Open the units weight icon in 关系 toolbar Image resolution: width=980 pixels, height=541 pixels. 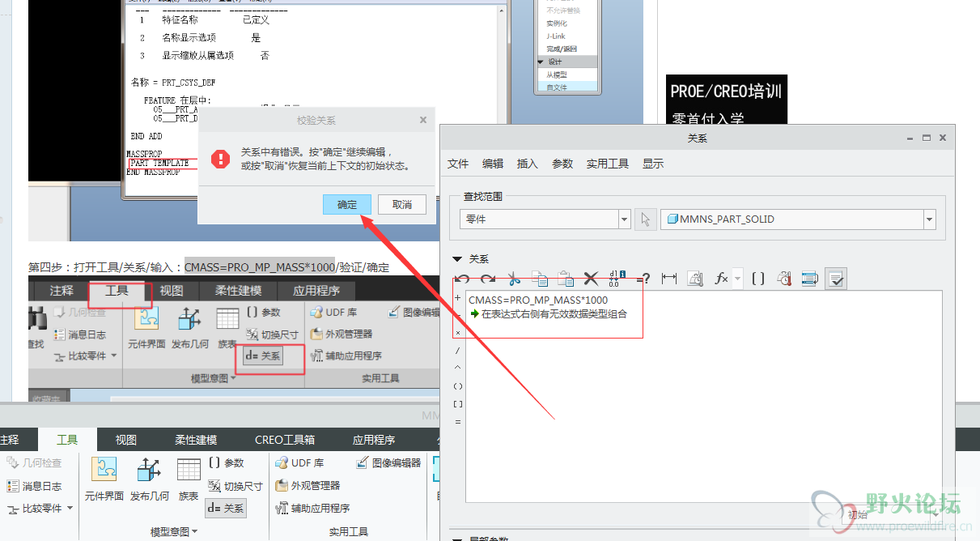(x=695, y=279)
